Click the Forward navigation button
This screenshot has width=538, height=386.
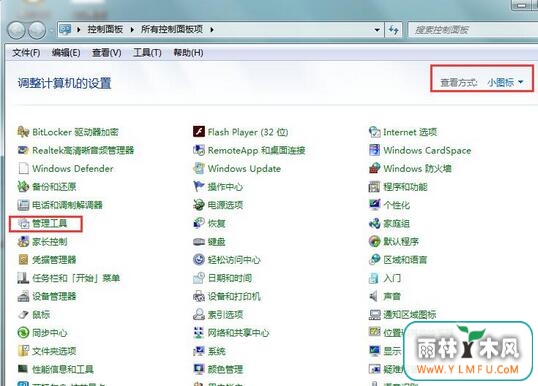click(x=37, y=30)
